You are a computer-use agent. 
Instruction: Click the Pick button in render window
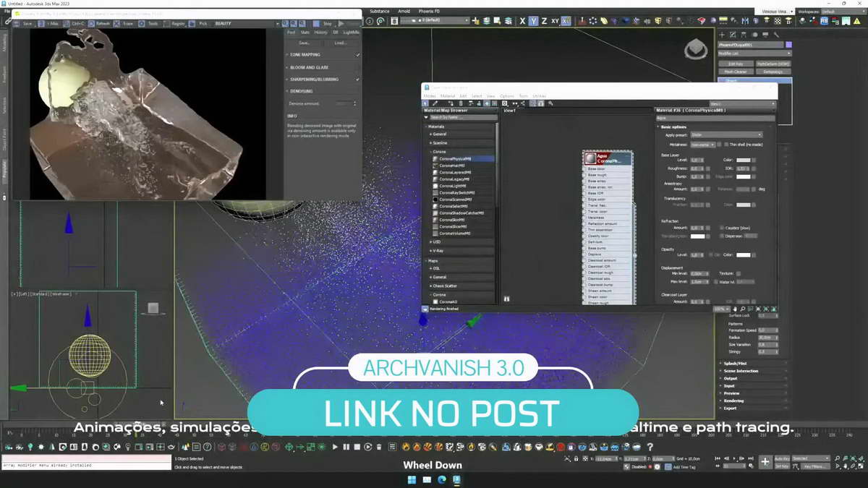(199, 23)
